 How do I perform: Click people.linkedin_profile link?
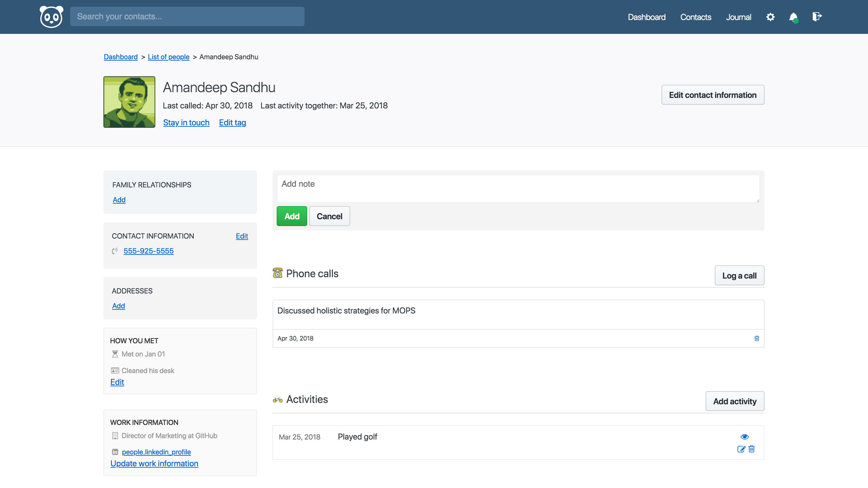point(156,452)
